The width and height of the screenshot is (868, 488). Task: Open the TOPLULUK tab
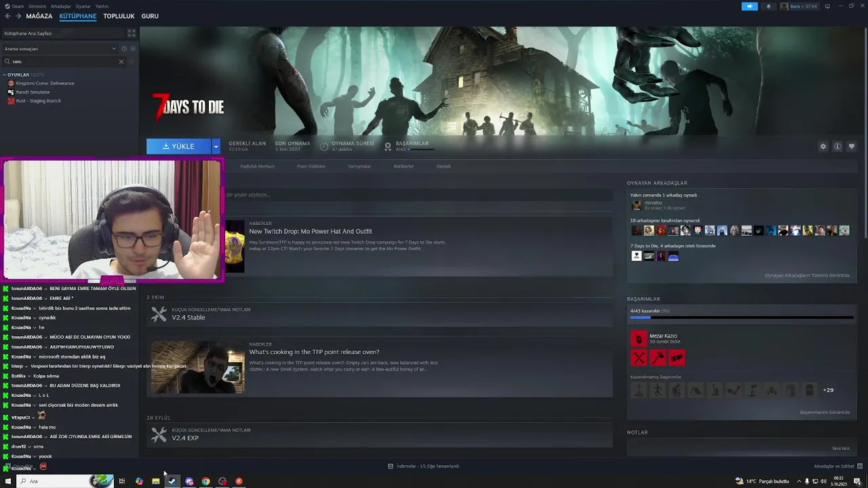119,16
